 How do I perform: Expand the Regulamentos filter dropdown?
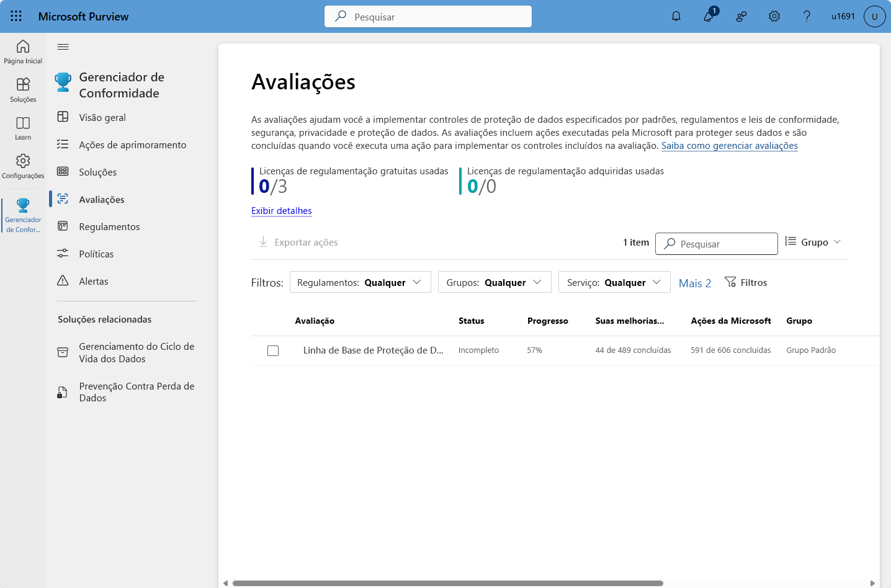(x=360, y=282)
